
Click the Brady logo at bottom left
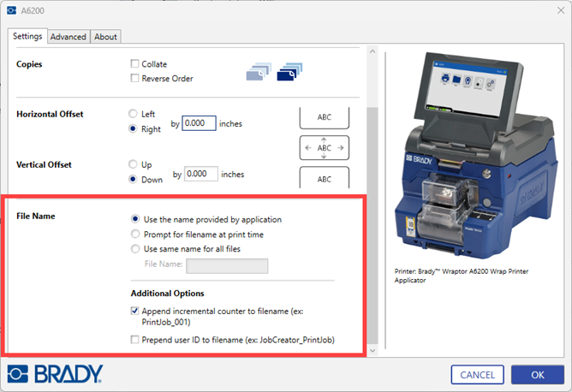(55, 374)
